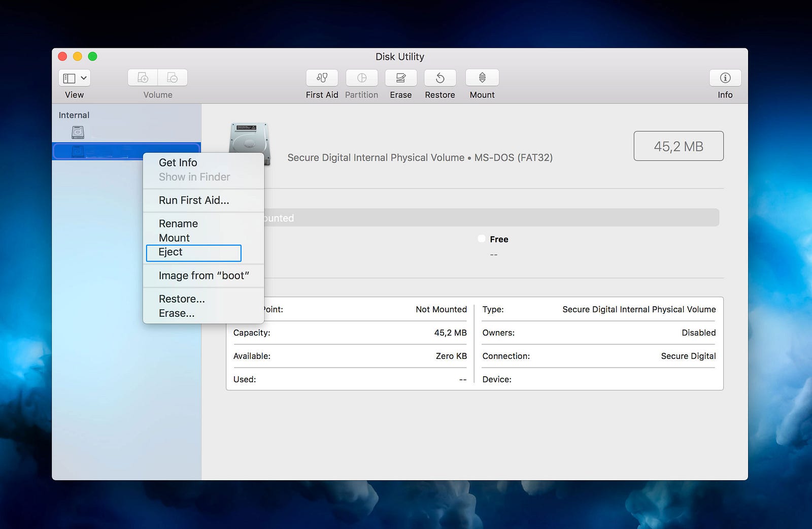Image resolution: width=812 pixels, height=529 pixels.
Task: Choose Rename in the context menu
Action: (178, 223)
